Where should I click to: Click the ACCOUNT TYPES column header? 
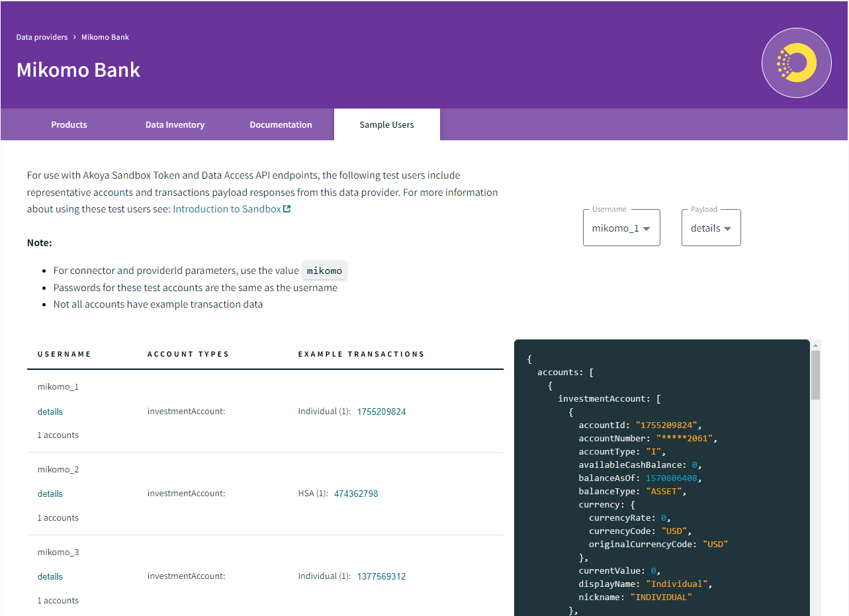[x=188, y=354]
